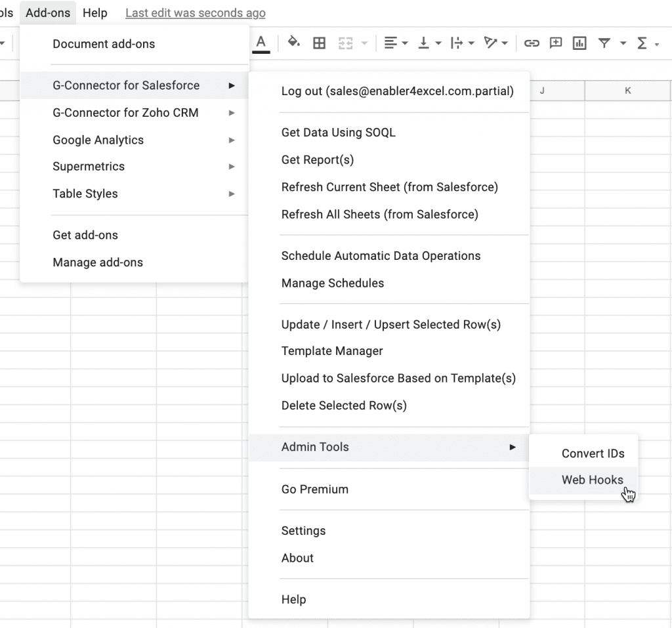Open the functions Σ menu
672x628 pixels.
pyautogui.click(x=644, y=43)
